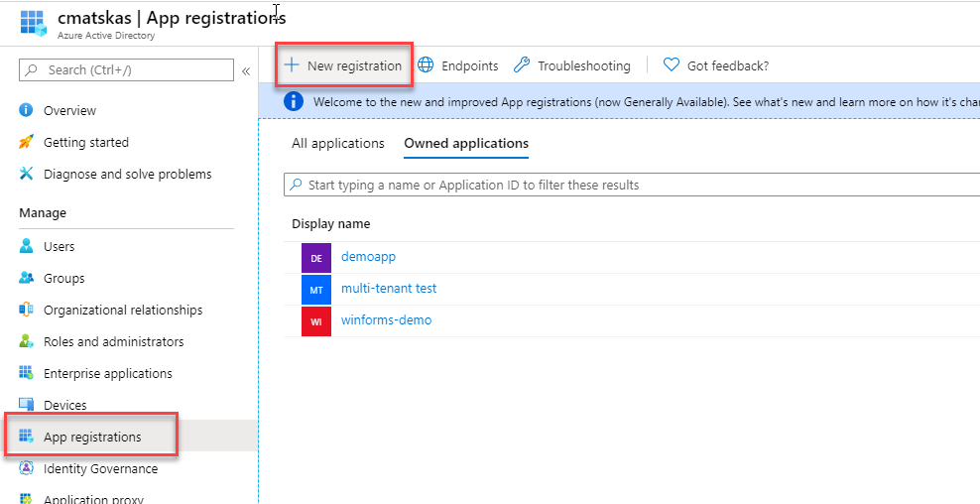Click the Got feedback heart icon

(672, 65)
